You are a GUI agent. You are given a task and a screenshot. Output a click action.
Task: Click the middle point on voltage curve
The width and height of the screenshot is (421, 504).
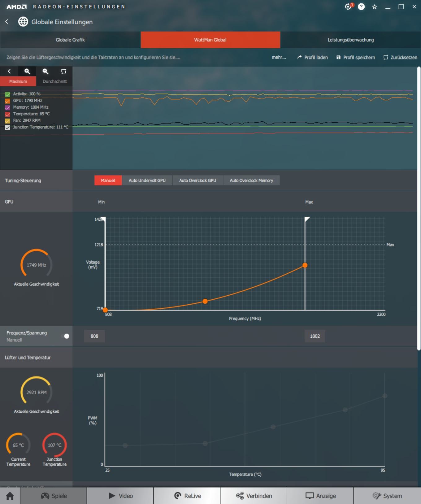coord(205,301)
